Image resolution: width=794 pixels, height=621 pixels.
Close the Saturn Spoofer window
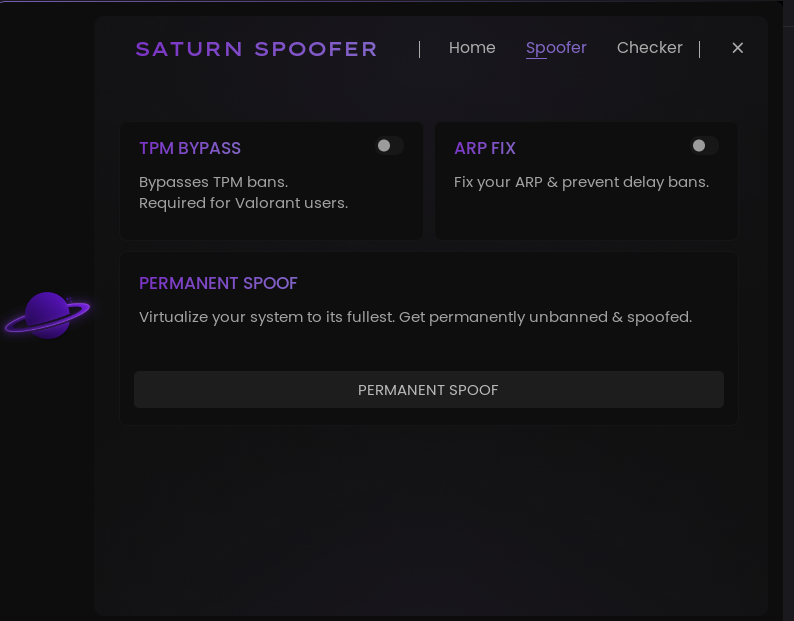pos(737,48)
